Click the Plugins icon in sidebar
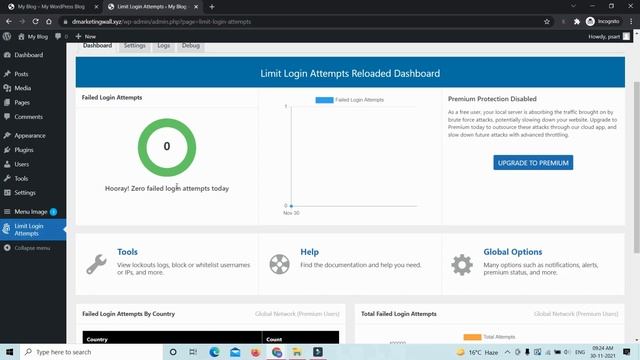640x360 pixels. [x=7, y=150]
